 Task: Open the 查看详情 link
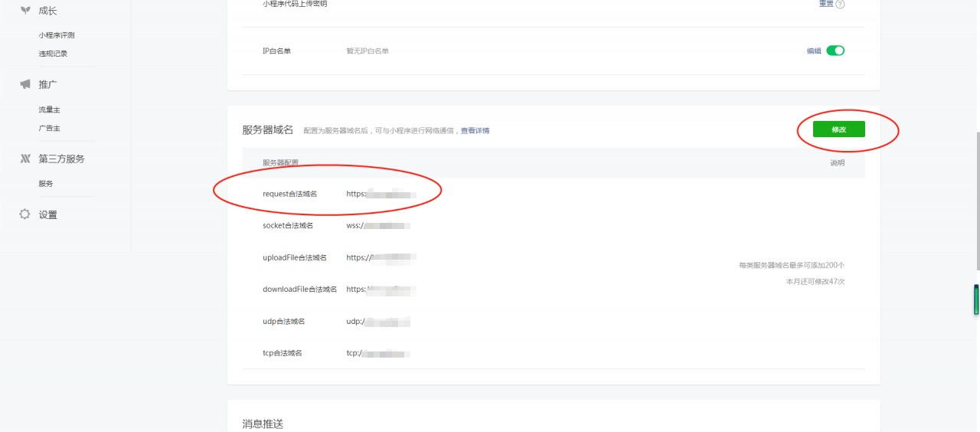pos(475,131)
